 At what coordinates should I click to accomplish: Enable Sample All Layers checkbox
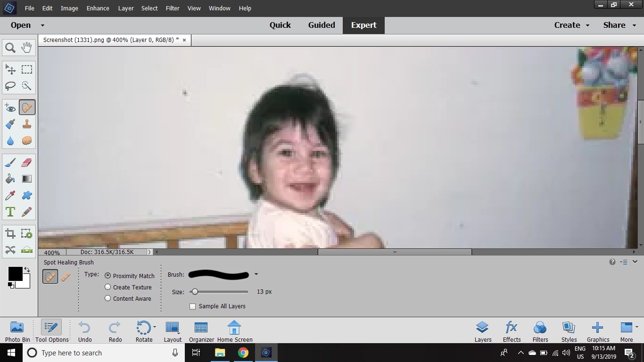pyautogui.click(x=192, y=306)
